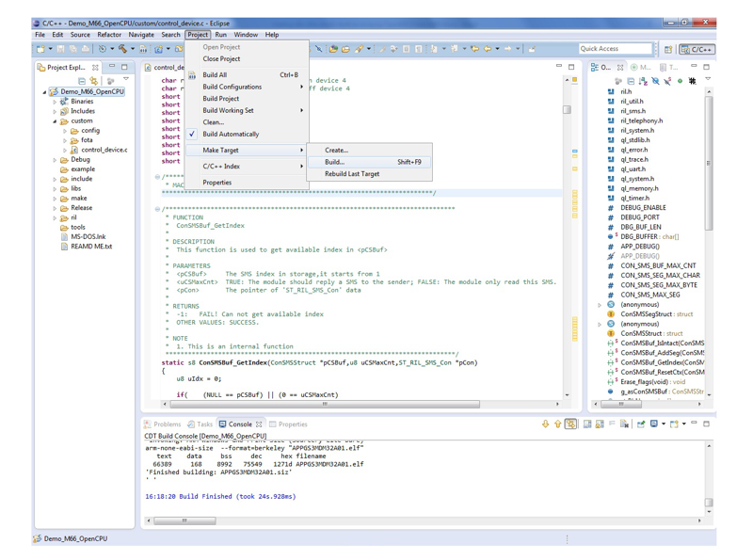Select REAMD ME.txt file

tap(87, 247)
